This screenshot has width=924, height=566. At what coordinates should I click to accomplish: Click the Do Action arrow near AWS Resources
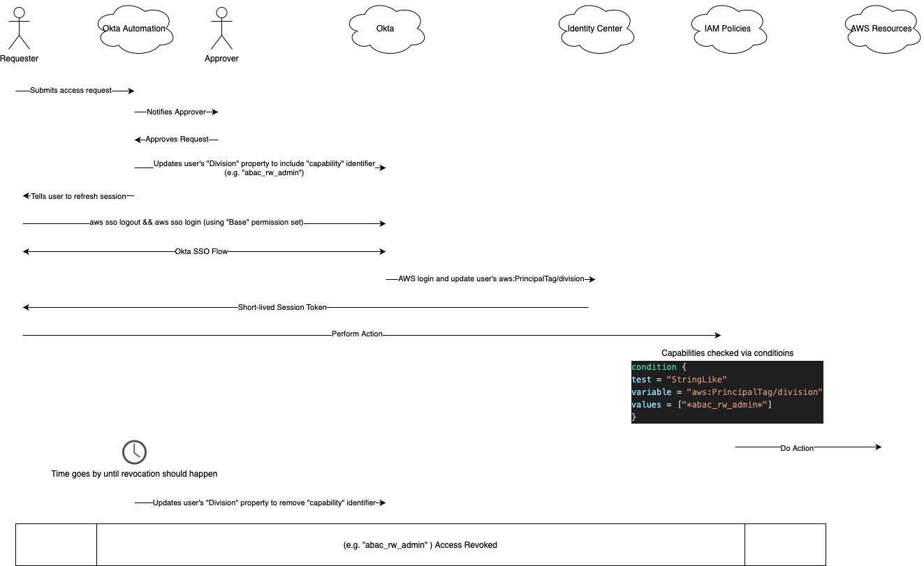[x=807, y=447]
